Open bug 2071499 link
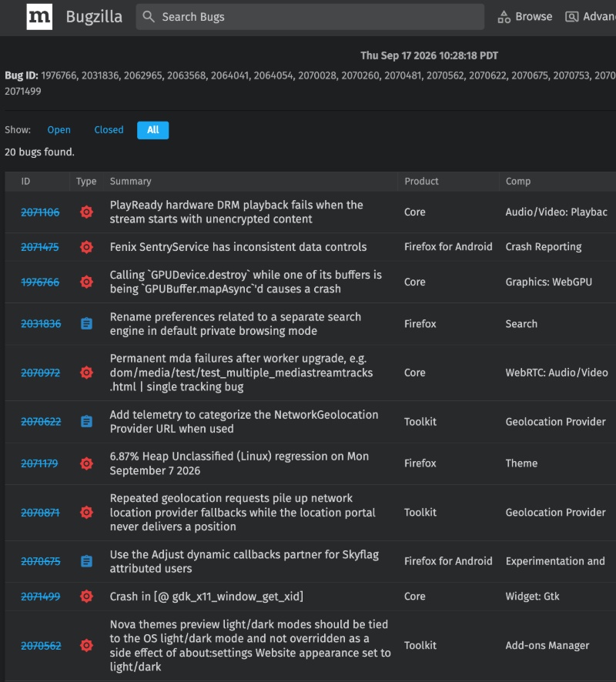The height and width of the screenshot is (682, 616). [x=41, y=597]
